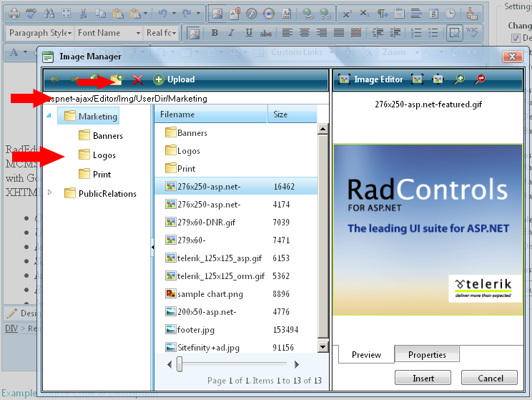Open the Paragraph Style dropdown
Viewport: 532px width, 400px height.
40,33
